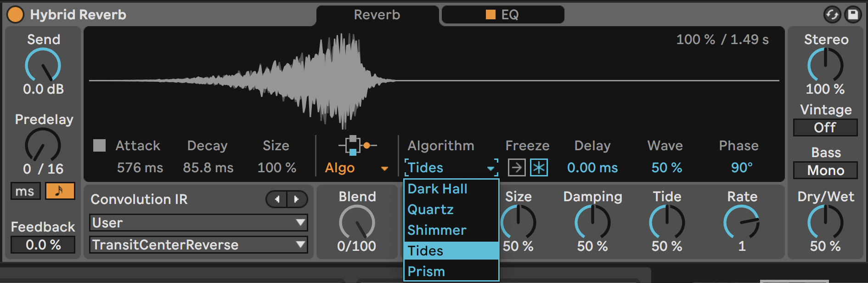Select next convolution IR

tap(297, 199)
